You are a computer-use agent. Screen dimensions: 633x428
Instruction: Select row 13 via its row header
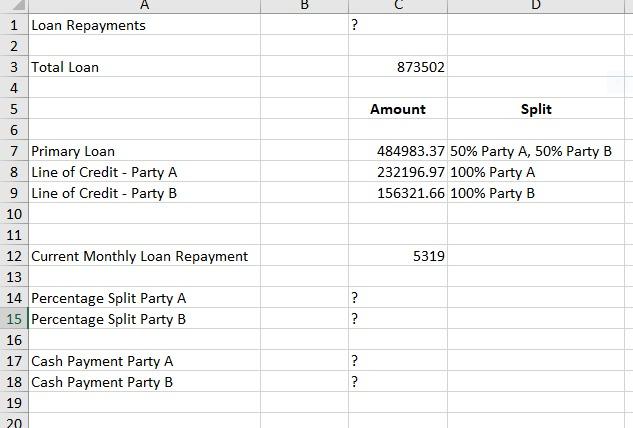(14, 277)
